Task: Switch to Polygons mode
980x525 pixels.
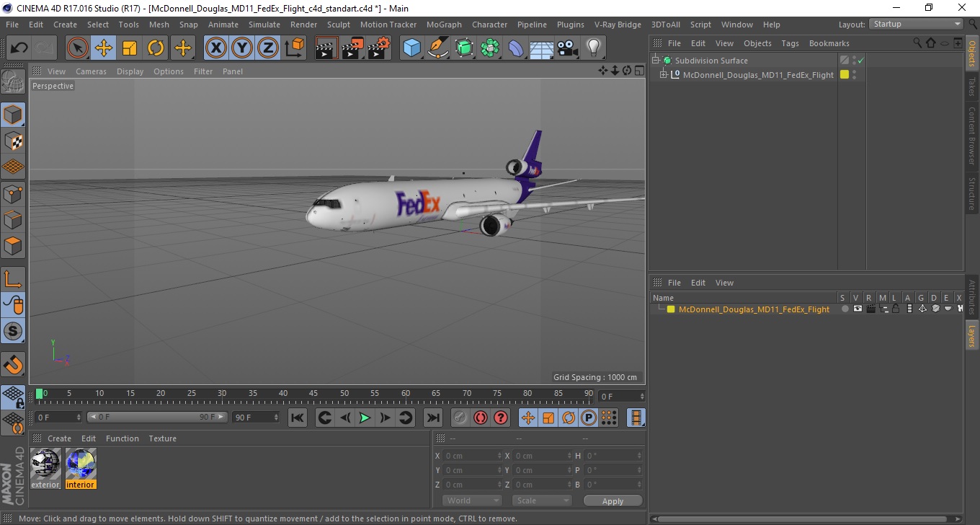Action: pos(13,246)
